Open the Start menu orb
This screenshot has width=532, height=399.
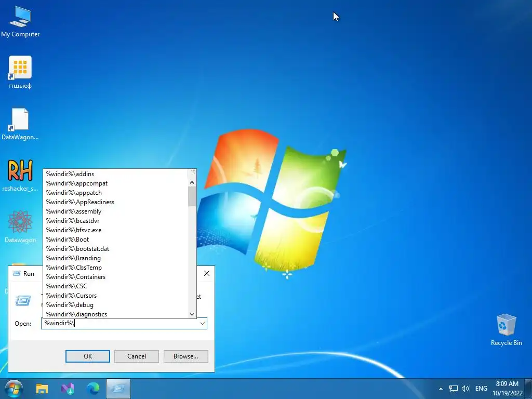click(14, 389)
